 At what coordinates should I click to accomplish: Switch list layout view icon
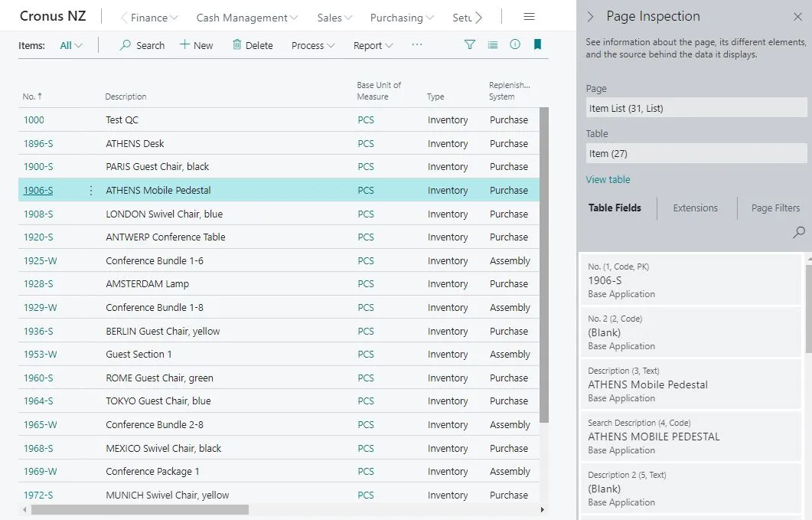(493, 44)
